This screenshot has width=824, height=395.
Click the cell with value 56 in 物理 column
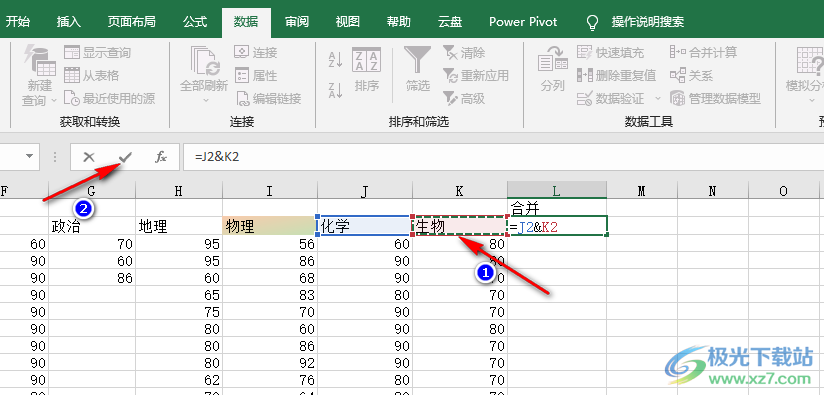270,244
